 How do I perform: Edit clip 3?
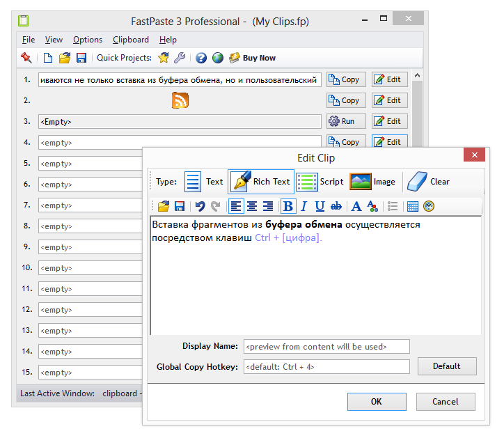tap(390, 121)
